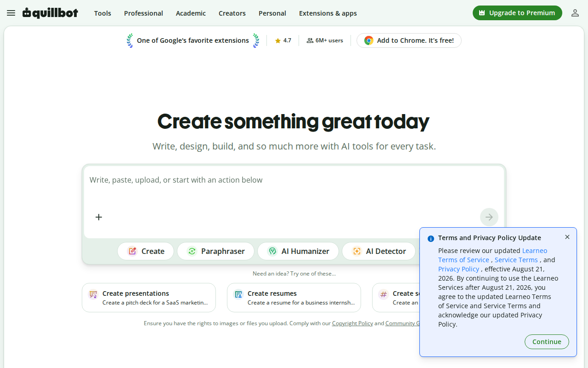The height and width of the screenshot is (368, 588).
Task: Click the Create resumes card icon
Action: click(238, 294)
